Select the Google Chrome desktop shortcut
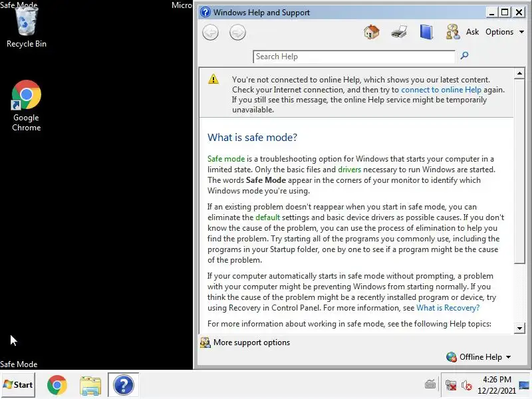532x399 pixels. pyautogui.click(x=27, y=106)
